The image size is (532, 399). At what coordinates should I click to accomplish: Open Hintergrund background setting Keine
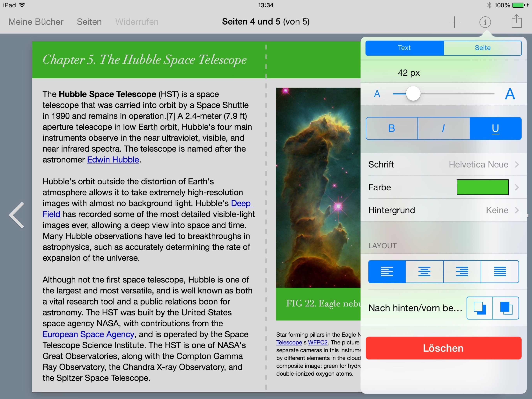click(443, 210)
